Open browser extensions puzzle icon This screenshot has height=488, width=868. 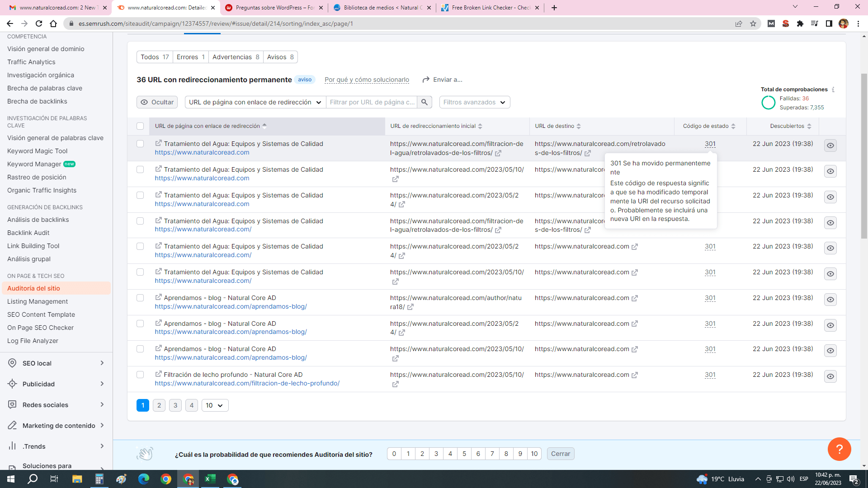click(800, 23)
